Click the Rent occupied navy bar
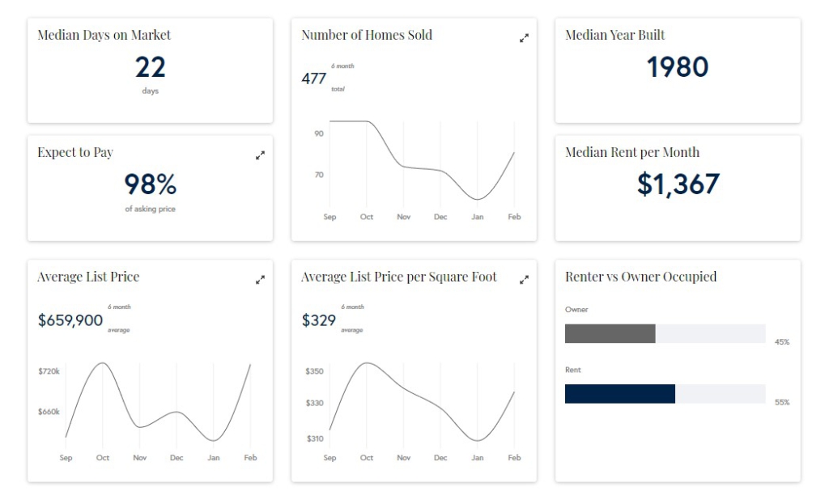829x504 pixels. [619, 394]
